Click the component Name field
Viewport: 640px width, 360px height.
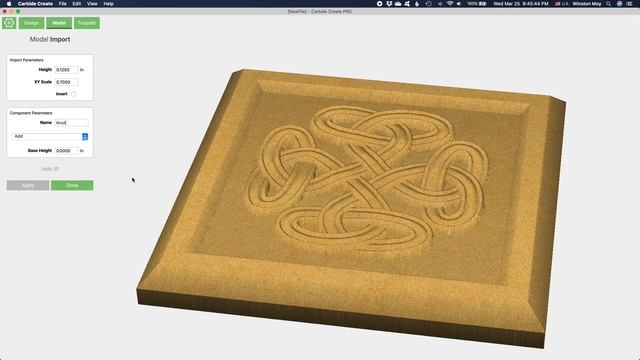pos(71,122)
